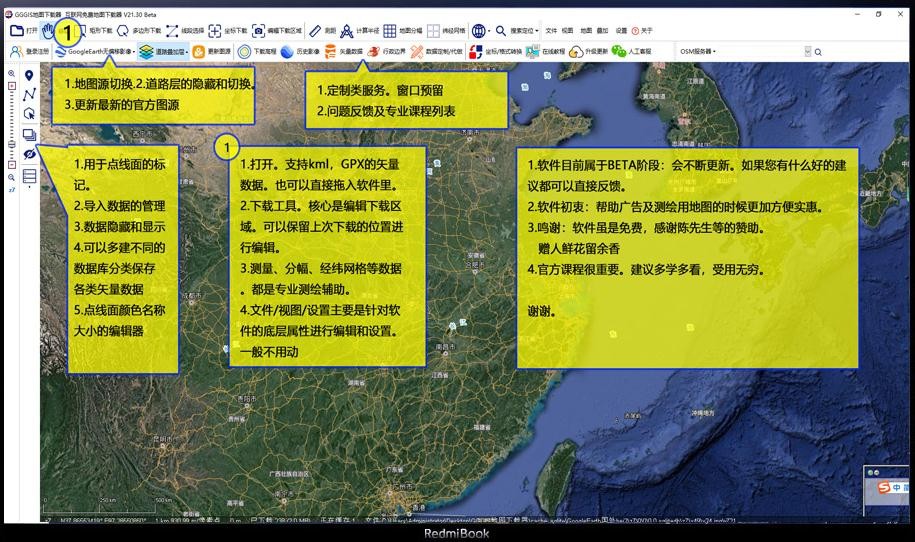Open the 设置 (Settings) menu
915x542 pixels.
(621, 31)
